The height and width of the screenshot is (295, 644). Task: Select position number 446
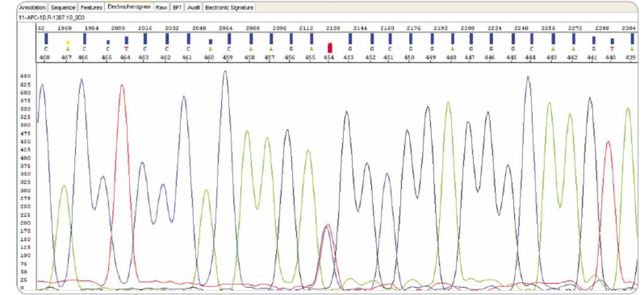point(490,58)
